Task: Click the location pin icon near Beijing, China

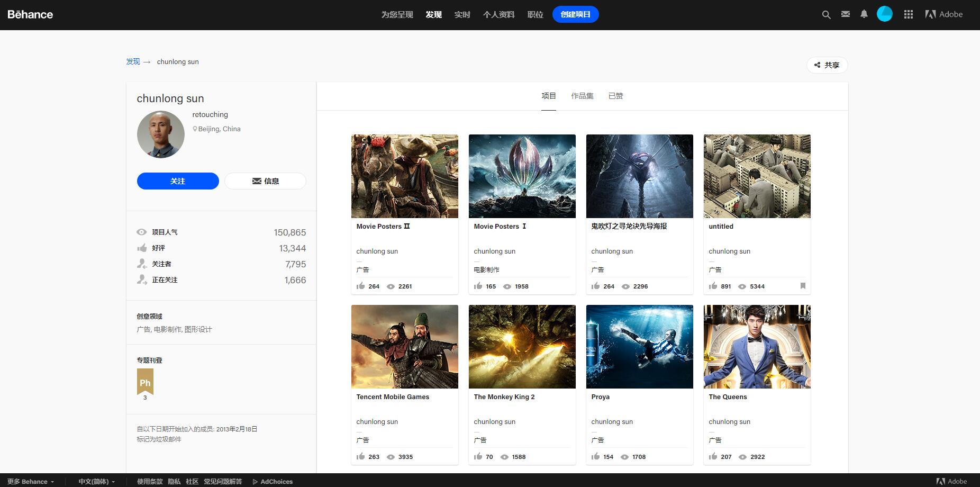Action: tap(195, 129)
